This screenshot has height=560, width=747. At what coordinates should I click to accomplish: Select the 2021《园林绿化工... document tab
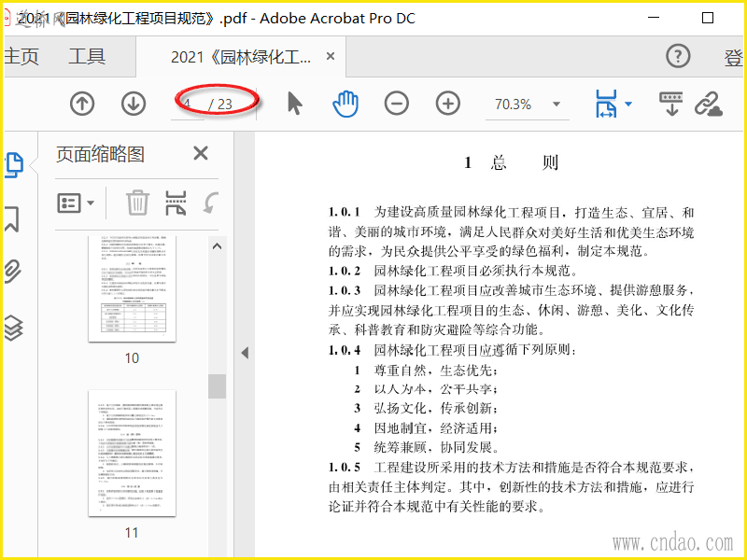[x=241, y=57]
